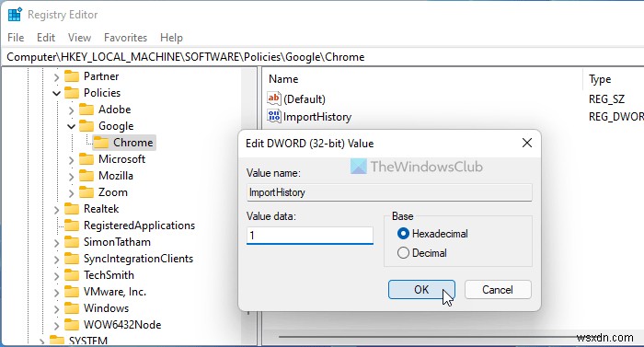Collapse the Policies key
Screen dimensions: 644x347
click(x=56, y=93)
